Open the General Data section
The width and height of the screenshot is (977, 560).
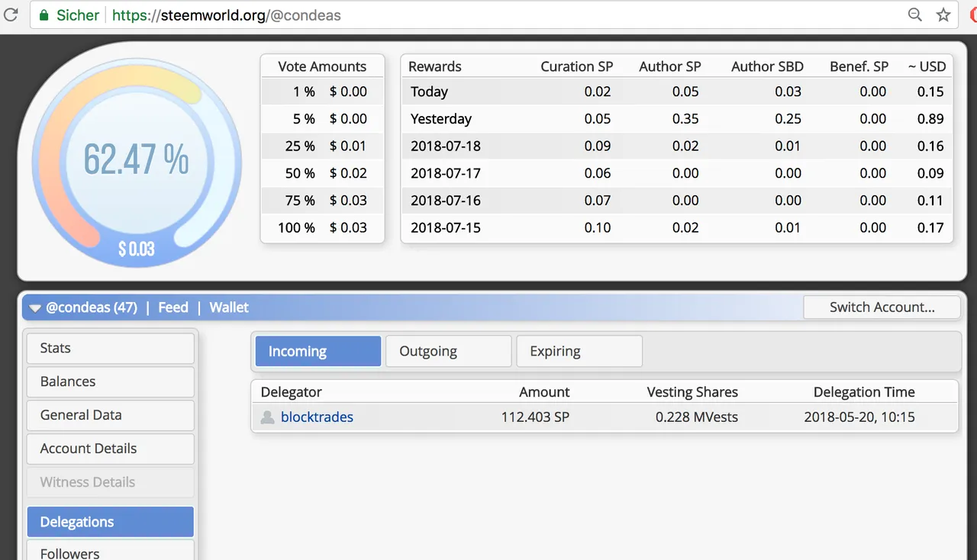111,415
